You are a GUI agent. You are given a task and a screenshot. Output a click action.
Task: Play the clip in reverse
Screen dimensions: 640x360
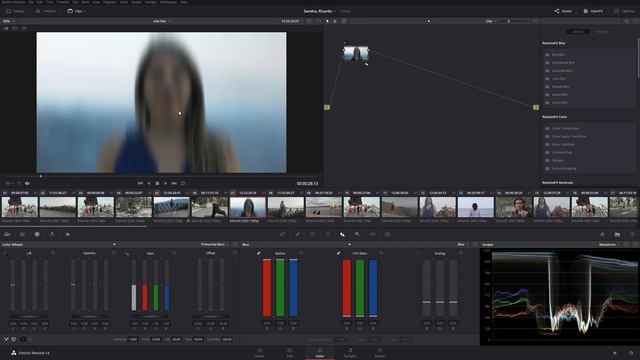pos(149,184)
